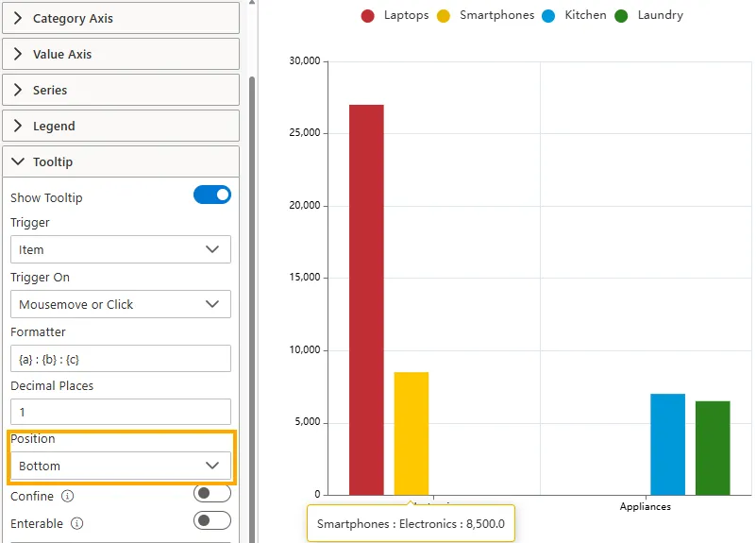Click the Formatter text field

(121, 359)
